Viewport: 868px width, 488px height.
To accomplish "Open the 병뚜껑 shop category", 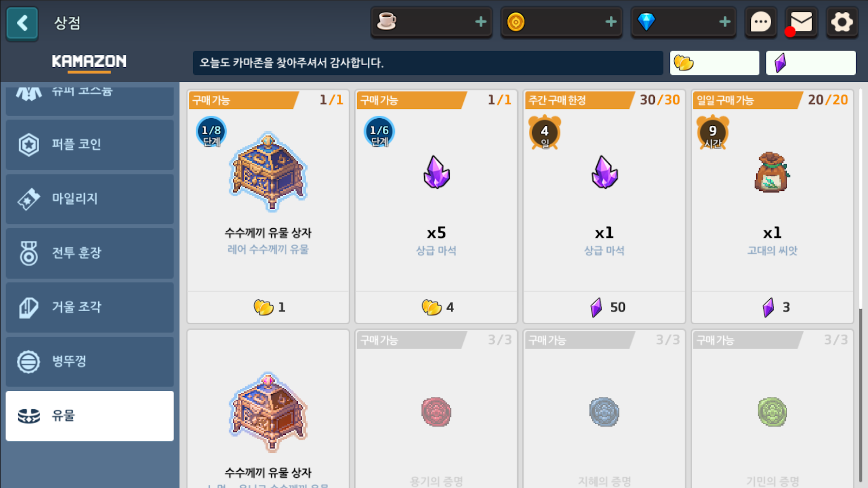I will (90, 362).
